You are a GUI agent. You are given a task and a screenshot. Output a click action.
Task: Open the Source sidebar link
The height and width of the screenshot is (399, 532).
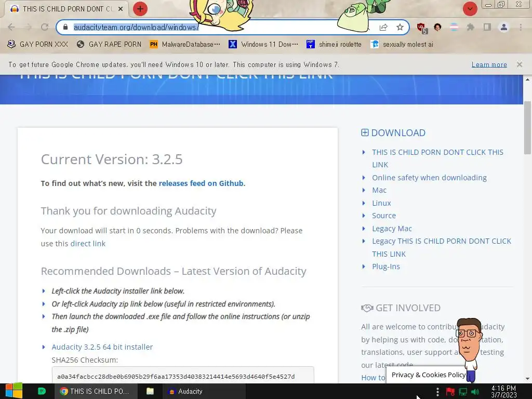(384, 216)
